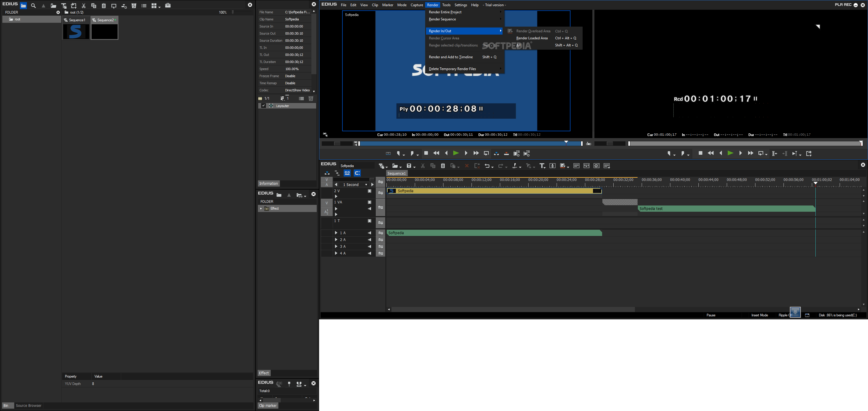Toggle Ripple mode blue C icon
Viewport: 868px width, 411px height.
[357, 173]
